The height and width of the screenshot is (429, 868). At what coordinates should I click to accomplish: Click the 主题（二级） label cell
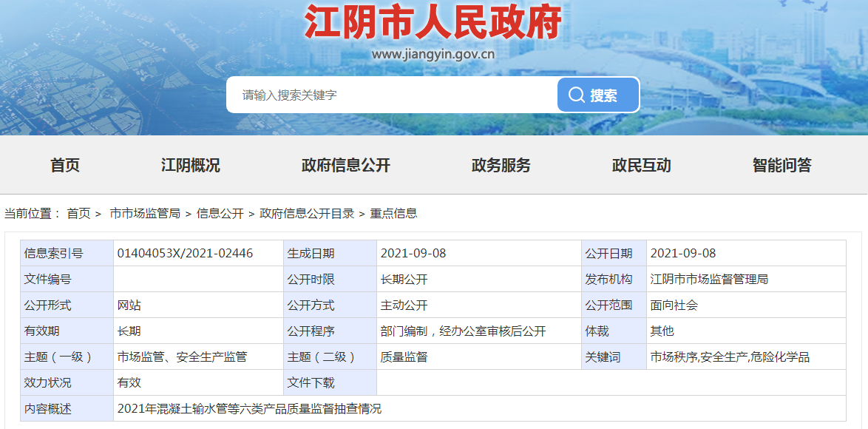click(x=330, y=357)
